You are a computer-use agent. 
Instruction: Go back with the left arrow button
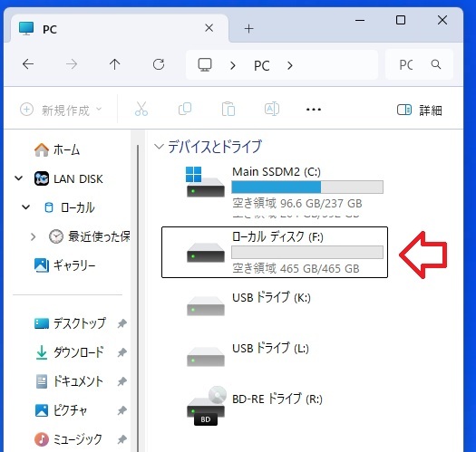(28, 64)
